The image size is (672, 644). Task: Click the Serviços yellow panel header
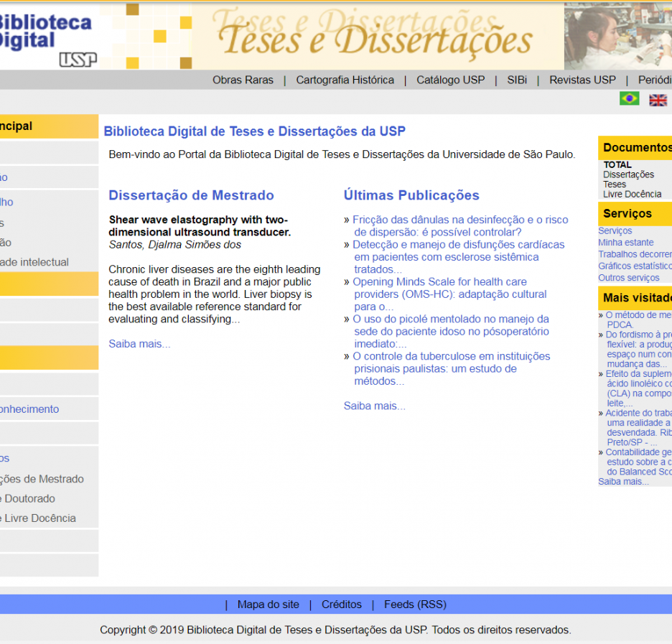(635, 214)
